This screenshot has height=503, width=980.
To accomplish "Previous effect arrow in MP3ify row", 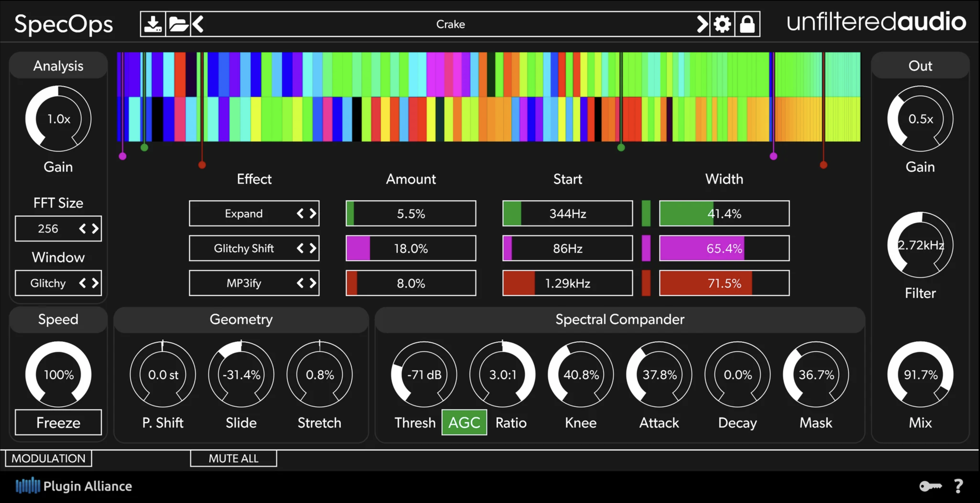I will [300, 283].
